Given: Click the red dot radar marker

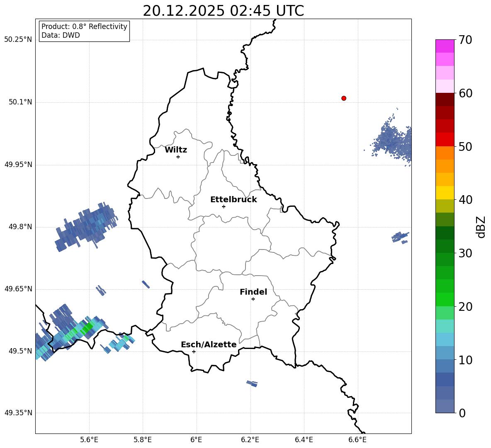Looking at the screenshot, I should point(344,98).
